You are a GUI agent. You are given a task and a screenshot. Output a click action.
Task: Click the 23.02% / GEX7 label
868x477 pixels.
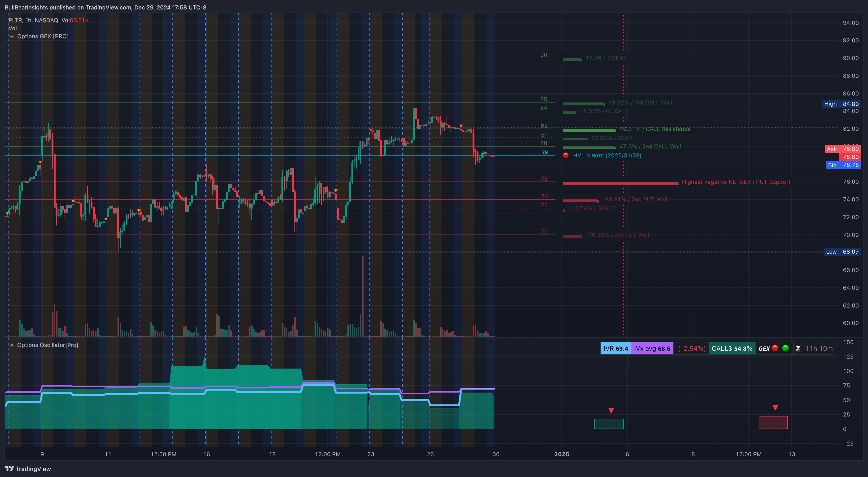[611, 138]
